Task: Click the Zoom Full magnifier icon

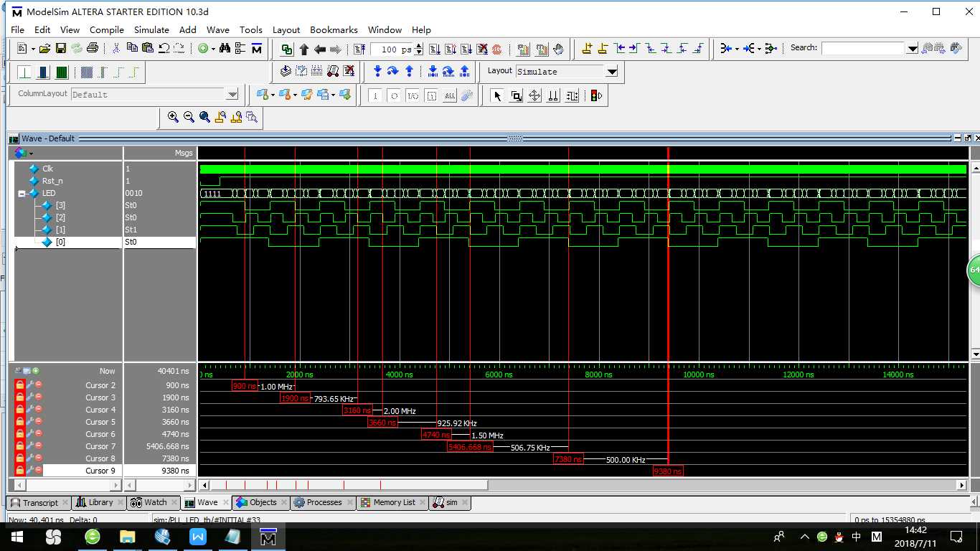Action: (204, 117)
